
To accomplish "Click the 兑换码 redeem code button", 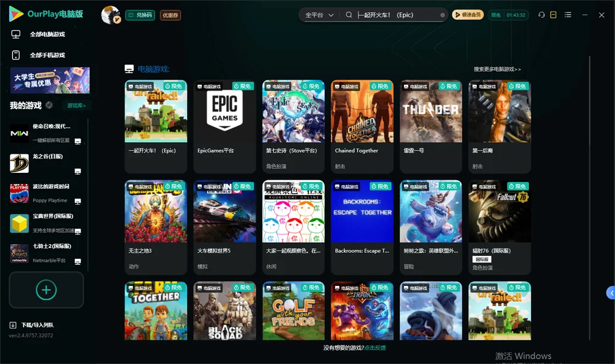I will 140,15.
